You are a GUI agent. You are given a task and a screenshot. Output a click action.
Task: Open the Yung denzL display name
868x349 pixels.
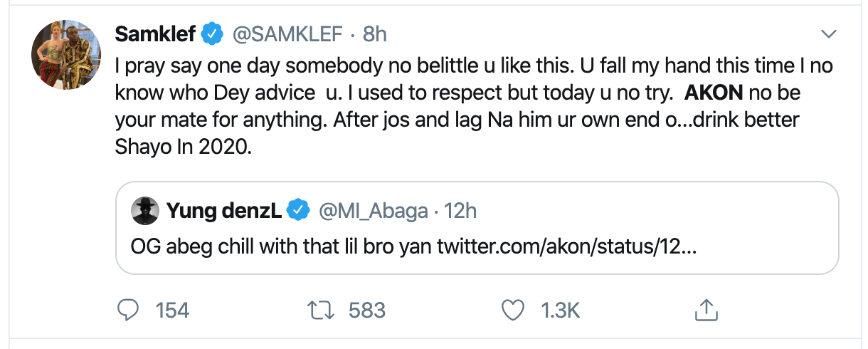pos(225,210)
